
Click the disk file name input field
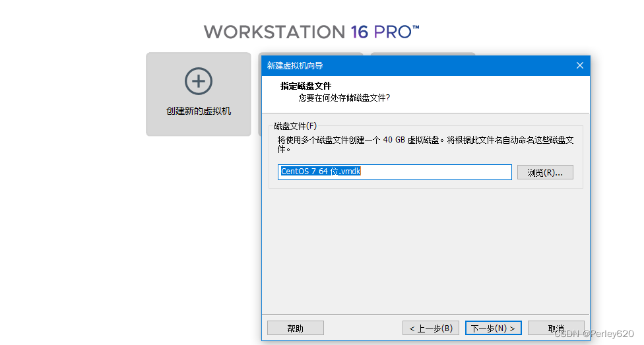(395, 172)
